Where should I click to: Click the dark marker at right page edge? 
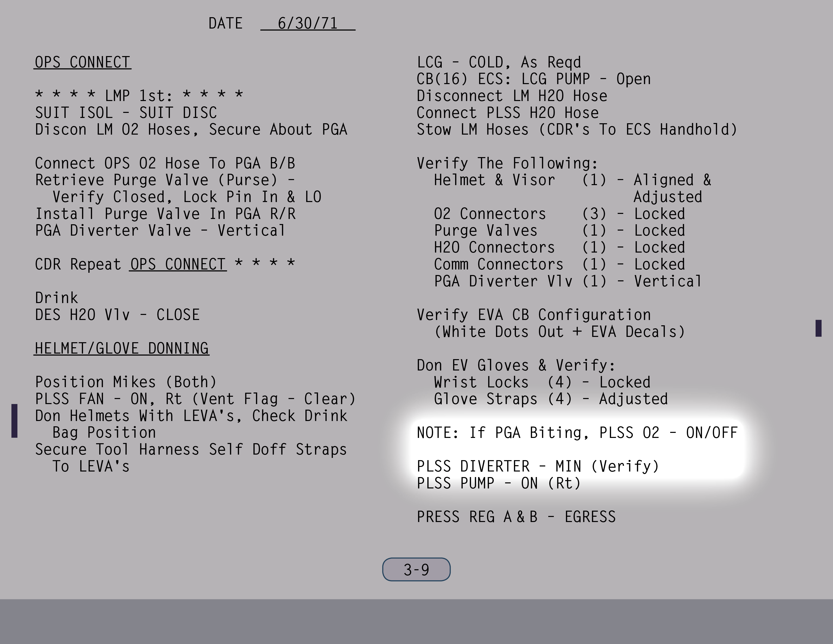(818, 328)
